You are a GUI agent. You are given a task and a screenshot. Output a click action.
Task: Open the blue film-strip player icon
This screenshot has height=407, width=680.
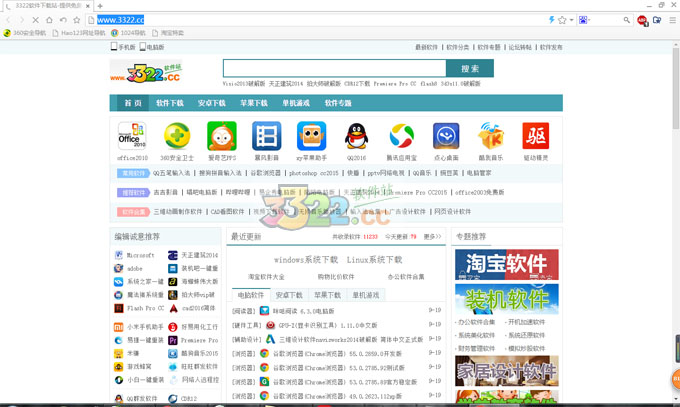point(267,136)
